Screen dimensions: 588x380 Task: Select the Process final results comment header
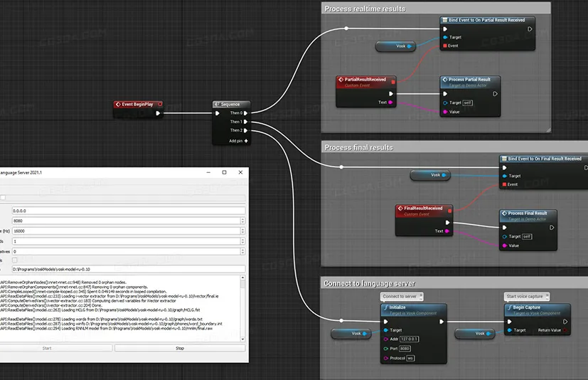tap(454, 147)
